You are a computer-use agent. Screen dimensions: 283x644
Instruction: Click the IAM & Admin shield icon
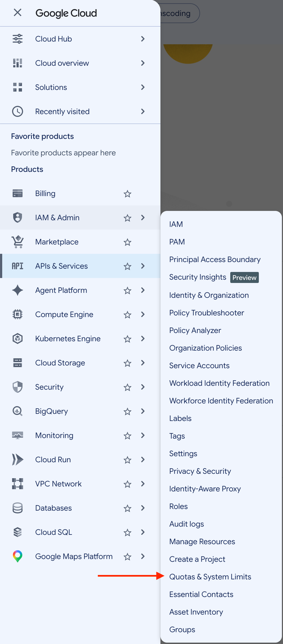click(18, 218)
